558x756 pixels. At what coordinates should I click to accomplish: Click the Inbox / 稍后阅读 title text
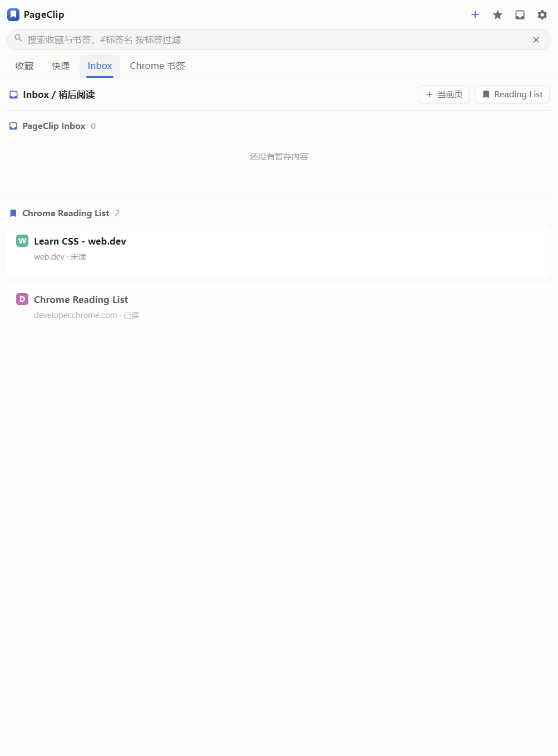coord(59,95)
